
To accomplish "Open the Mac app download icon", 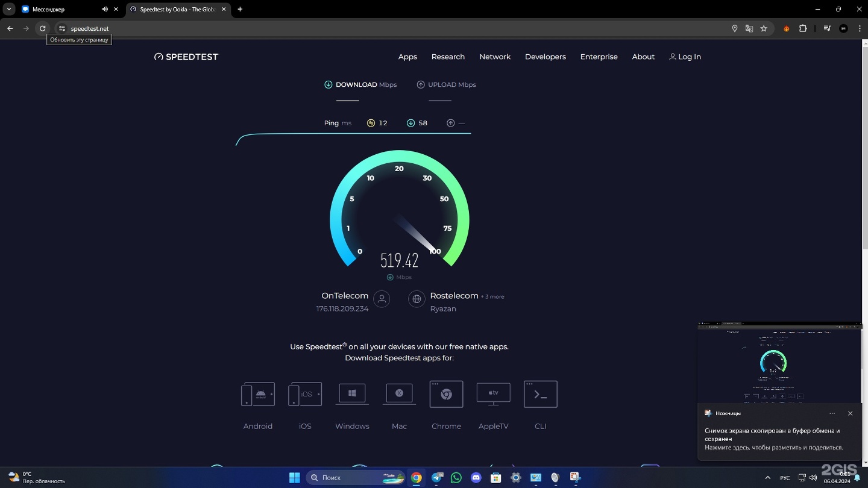I will (x=399, y=395).
